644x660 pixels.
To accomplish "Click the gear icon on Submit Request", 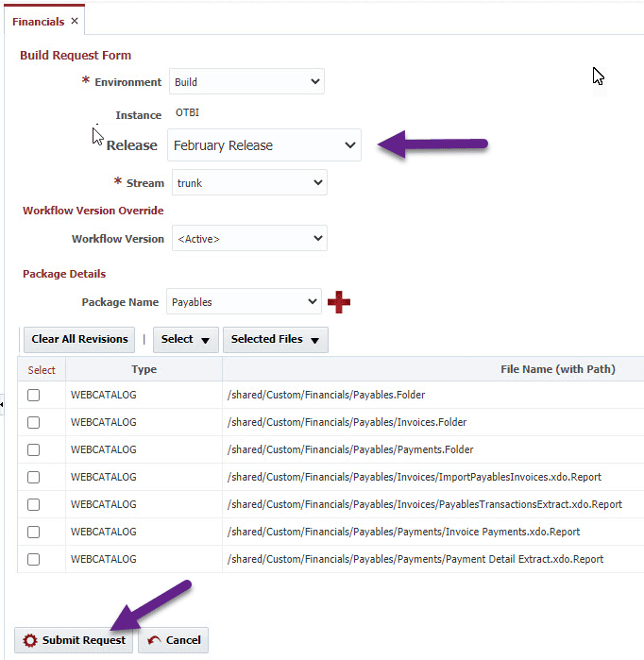I will [x=30, y=640].
